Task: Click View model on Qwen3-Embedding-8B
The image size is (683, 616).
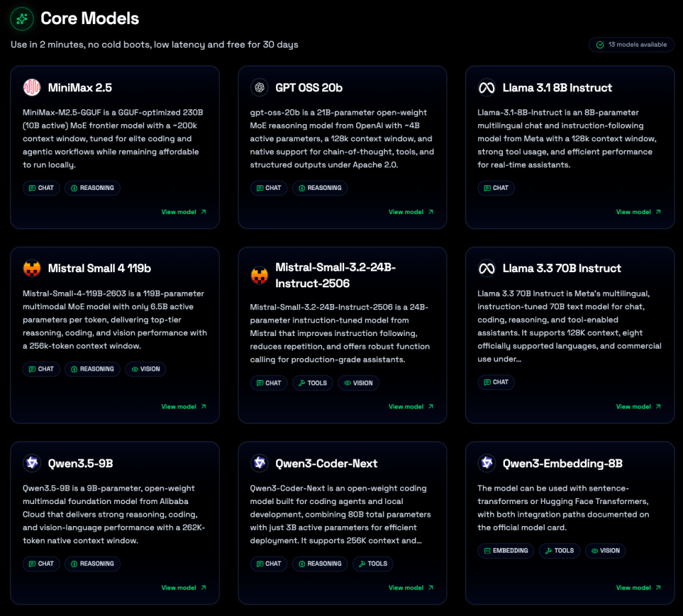Action: [634, 587]
